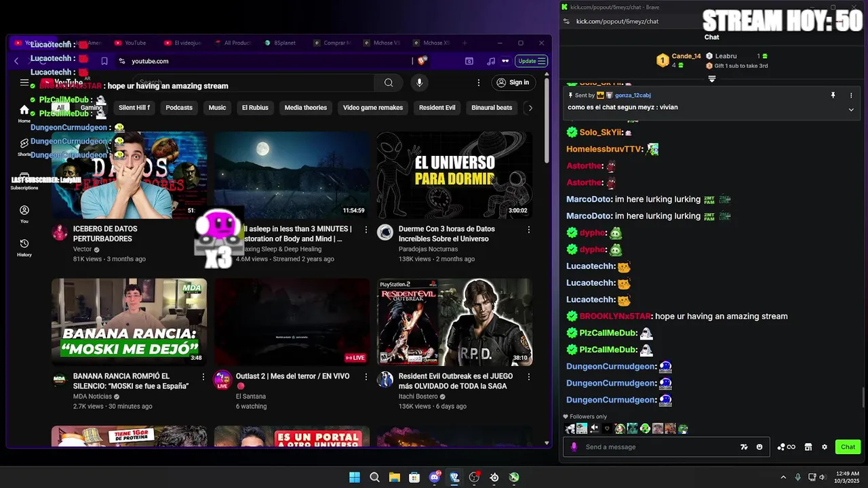Image resolution: width=868 pixels, height=488 pixels.
Task: Open options menu for Banana Rancia video
Action: 203,377
